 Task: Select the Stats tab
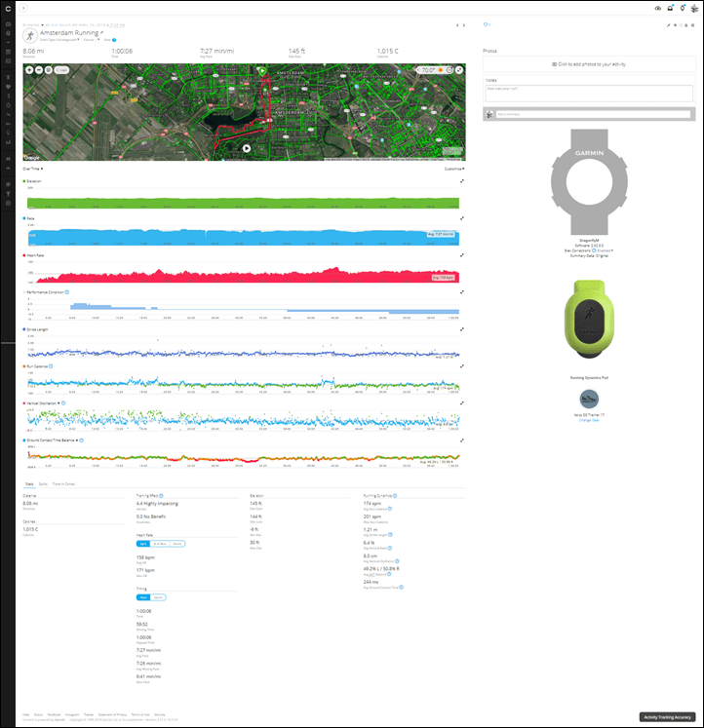tap(29, 484)
